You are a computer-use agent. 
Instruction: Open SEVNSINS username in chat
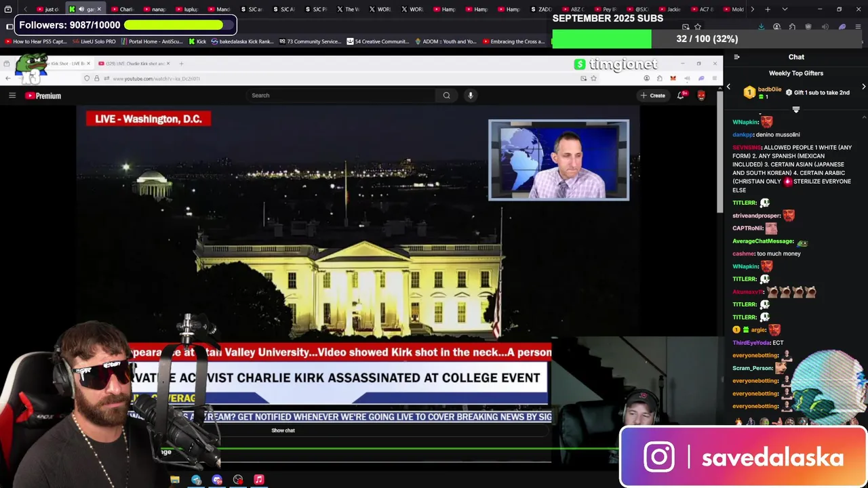click(x=746, y=148)
